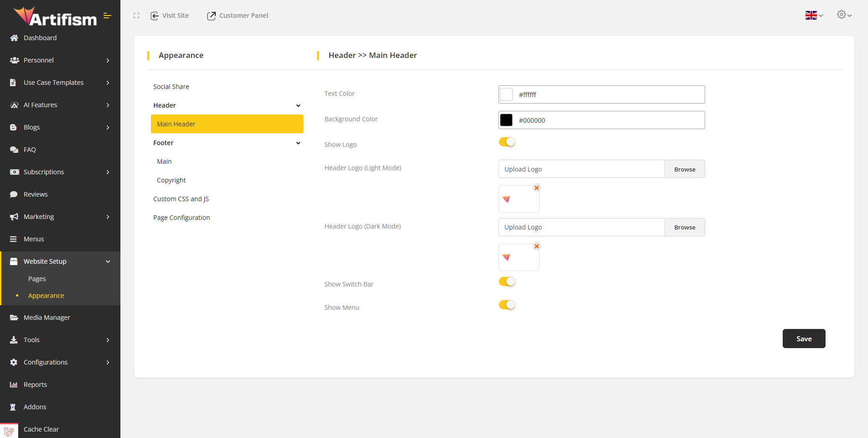Click the black Background Color swatch

click(x=506, y=120)
